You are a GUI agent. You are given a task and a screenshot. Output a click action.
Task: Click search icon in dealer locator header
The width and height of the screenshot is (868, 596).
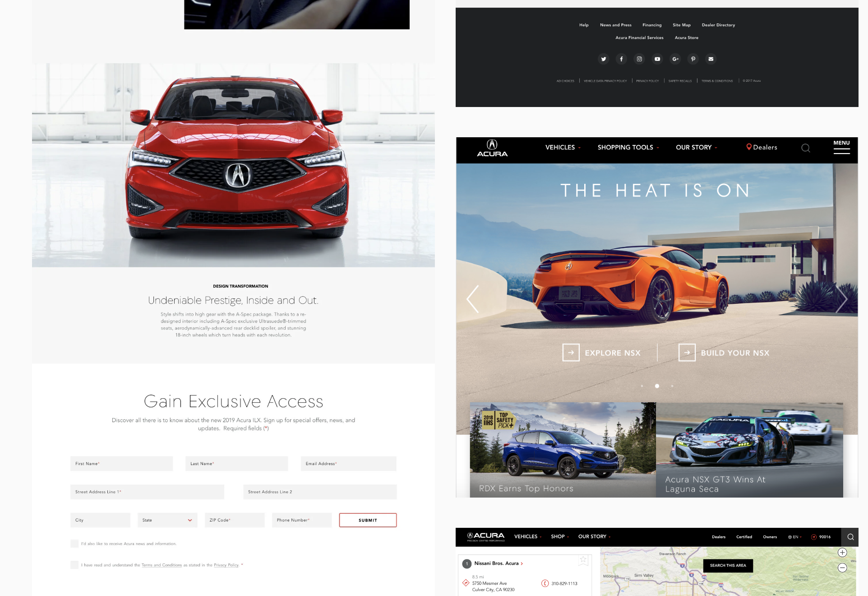click(850, 537)
